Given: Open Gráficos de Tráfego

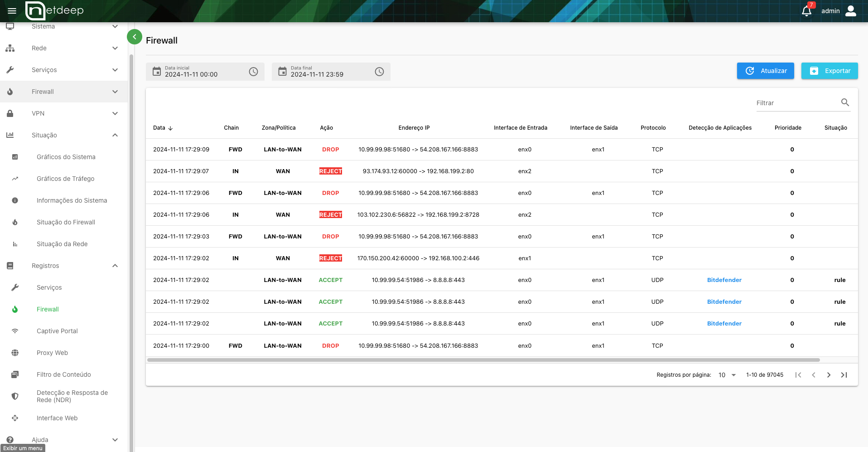Looking at the screenshot, I should tap(66, 179).
